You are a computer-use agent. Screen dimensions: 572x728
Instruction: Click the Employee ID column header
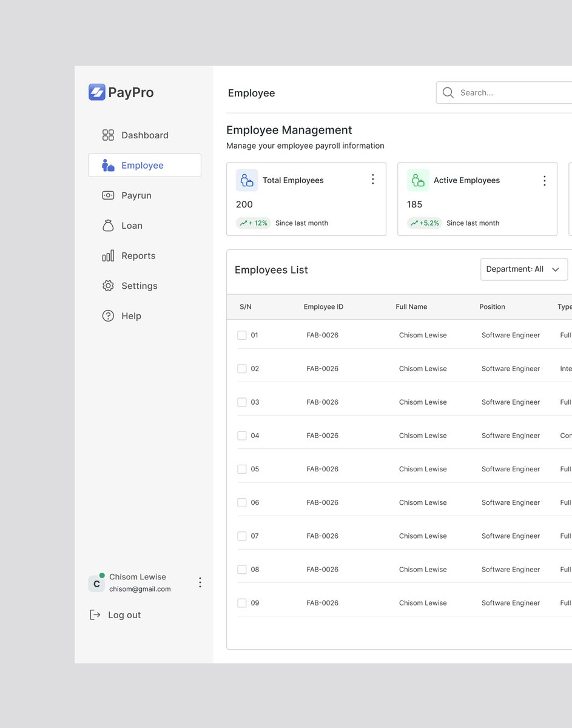pyautogui.click(x=323, y=307)
